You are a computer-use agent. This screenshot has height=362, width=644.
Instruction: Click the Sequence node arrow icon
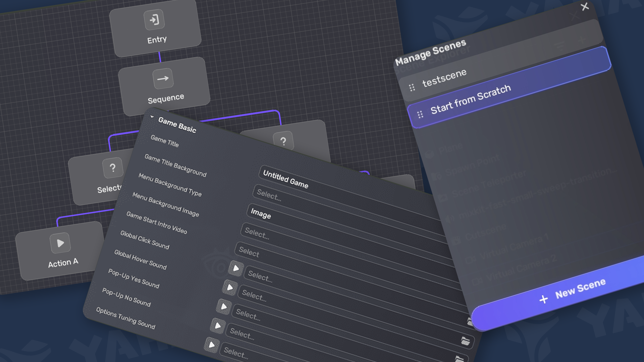163,79
